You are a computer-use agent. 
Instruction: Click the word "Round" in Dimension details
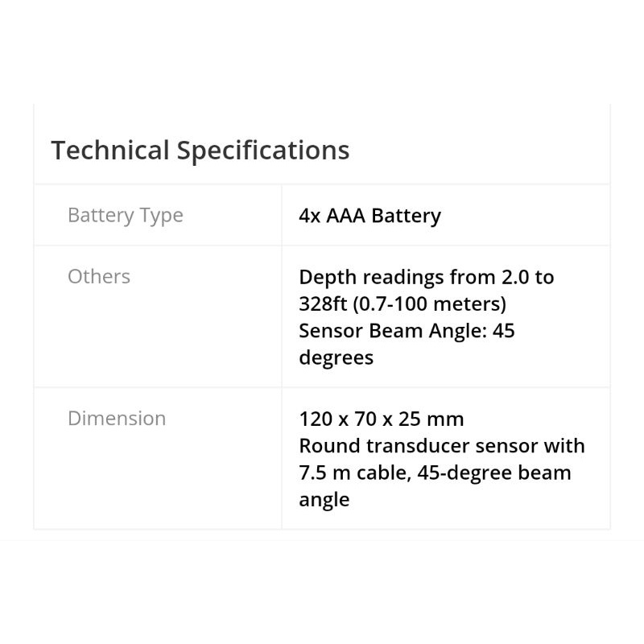click(326, 446)
